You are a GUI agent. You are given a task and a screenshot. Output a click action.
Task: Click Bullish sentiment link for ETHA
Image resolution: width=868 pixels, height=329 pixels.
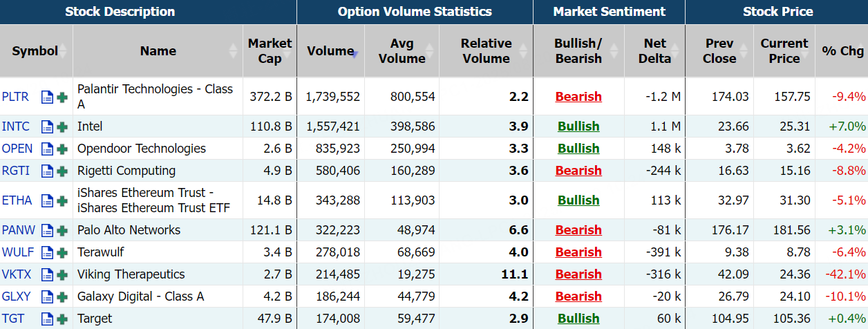tap(578, 200)
